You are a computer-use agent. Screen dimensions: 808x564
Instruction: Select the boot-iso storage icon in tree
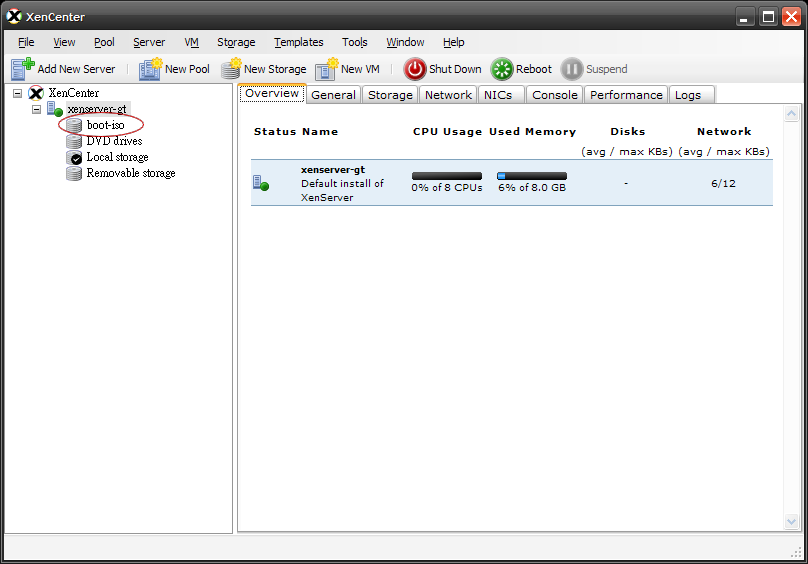[x=74, y=125]
